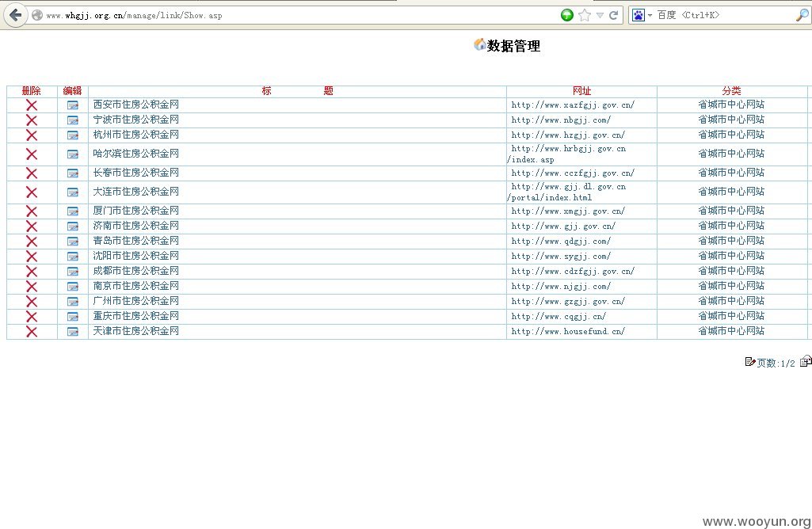Image resolution: width=812 pixels, height=529 pixels.
Task: Click the address bar URL field
Action: [x=295, y=15]
